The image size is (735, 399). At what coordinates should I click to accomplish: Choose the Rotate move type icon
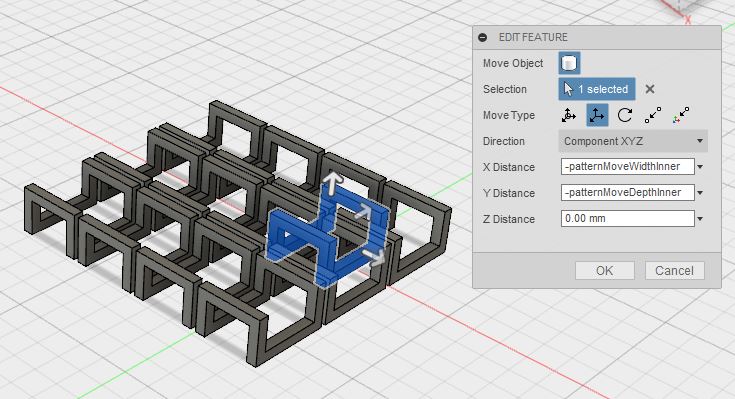pos(625,115)
